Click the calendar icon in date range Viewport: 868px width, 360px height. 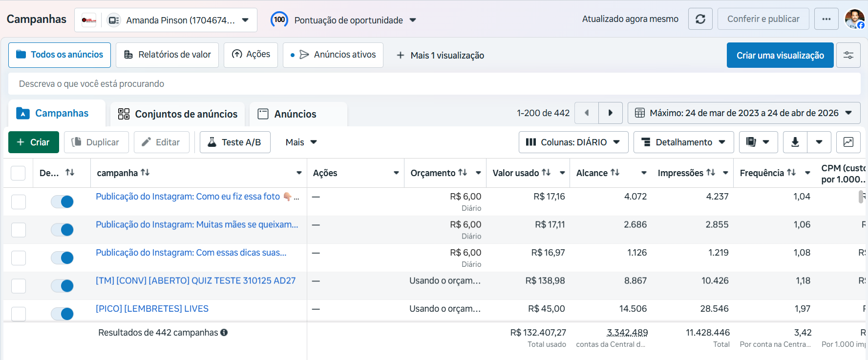(639, 113)
